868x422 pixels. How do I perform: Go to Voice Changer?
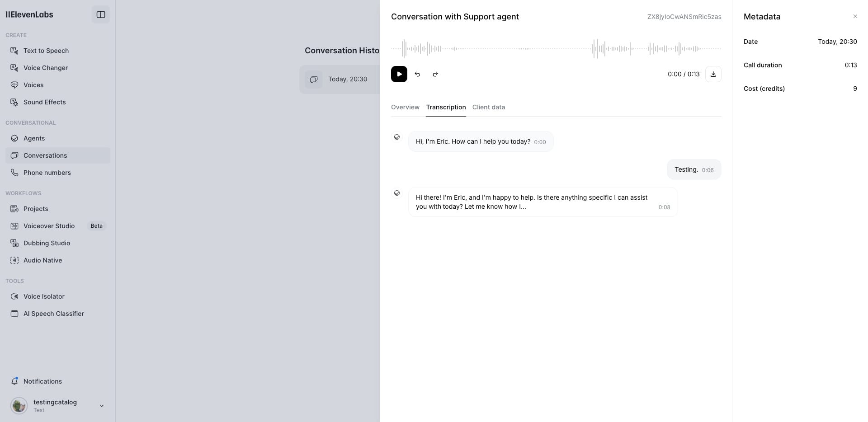tap(58, 68)
